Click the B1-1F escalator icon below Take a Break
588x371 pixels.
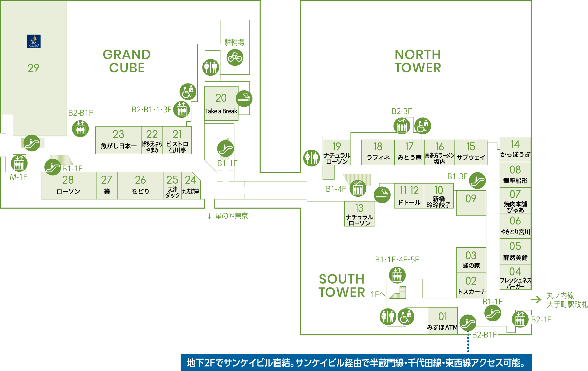(226, 148)
